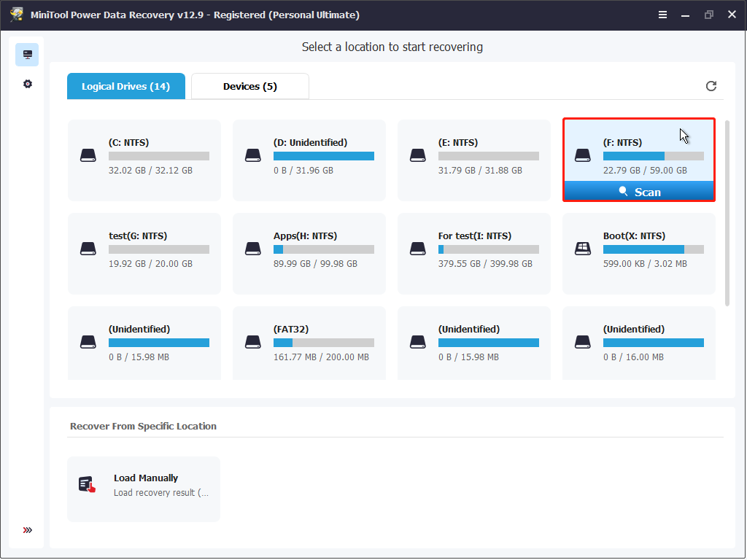
Task: Click the Scan button on F: drive
Action: tap(639, 192)
